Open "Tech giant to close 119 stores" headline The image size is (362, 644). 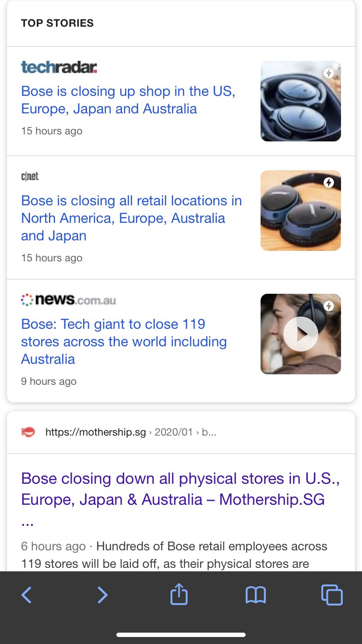124,341
